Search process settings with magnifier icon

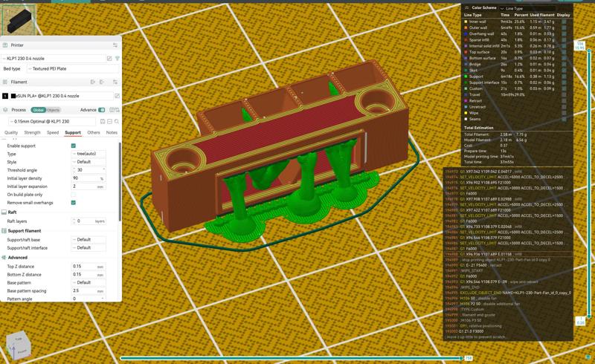117,121
